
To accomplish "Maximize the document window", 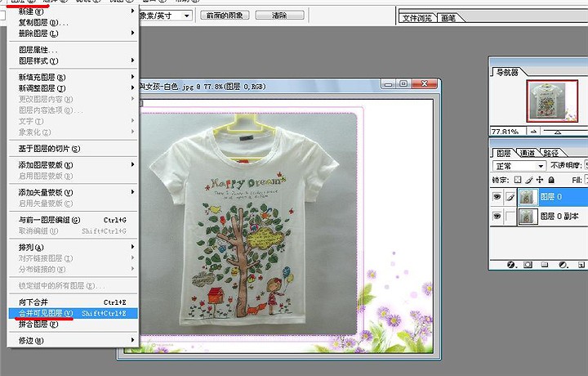I will pos(403,84).
